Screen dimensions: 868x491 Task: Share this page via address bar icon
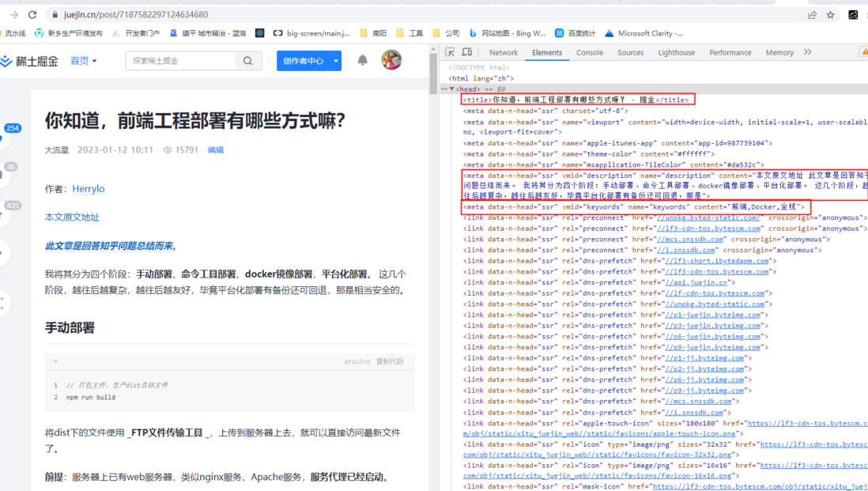pos(812,15)
